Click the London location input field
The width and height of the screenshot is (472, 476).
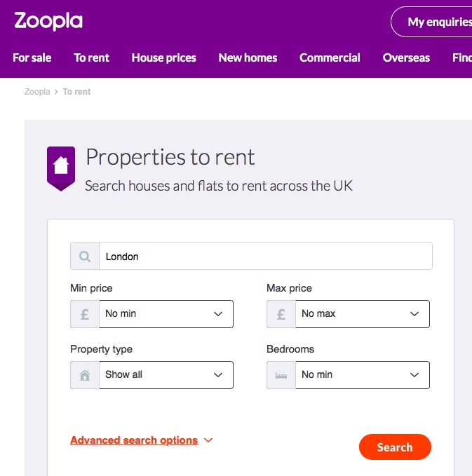pyautogui.click(x=265, y=257)
